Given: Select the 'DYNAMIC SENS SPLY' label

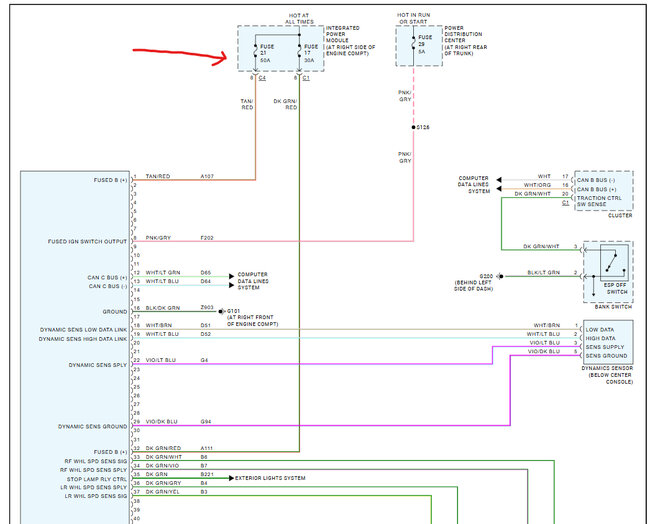Looking at the screenshot, I should (x=97, y=365).
